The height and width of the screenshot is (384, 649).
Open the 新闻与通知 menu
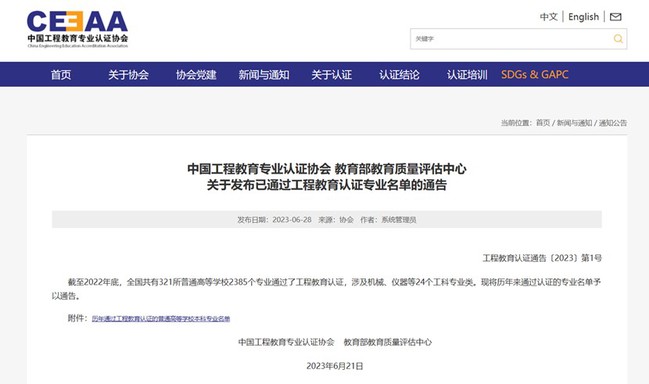tap(264, 74)
